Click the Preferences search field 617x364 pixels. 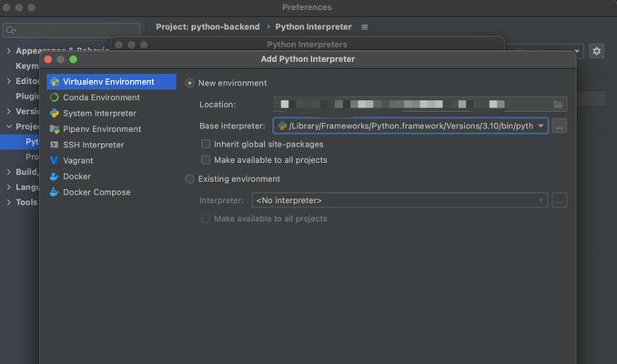71,30
